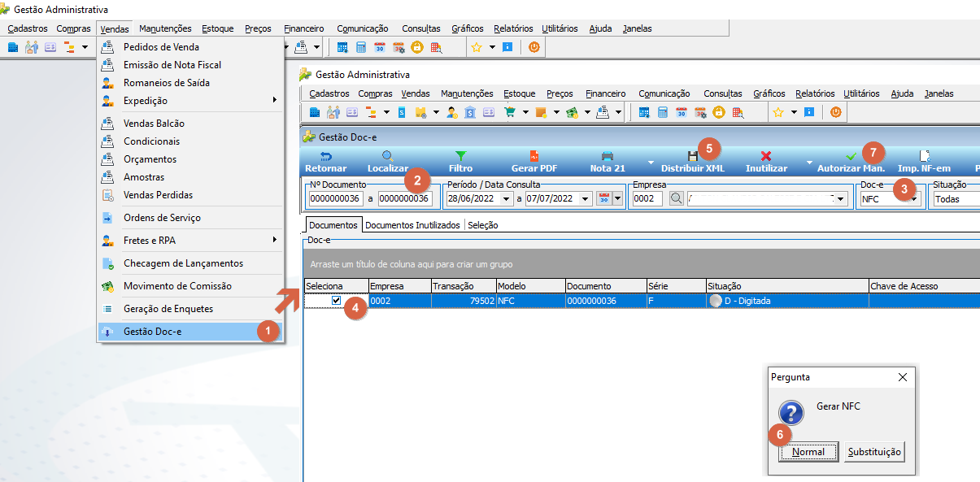Open the 28/06/2022 start date dropdown

click(505, 198)
